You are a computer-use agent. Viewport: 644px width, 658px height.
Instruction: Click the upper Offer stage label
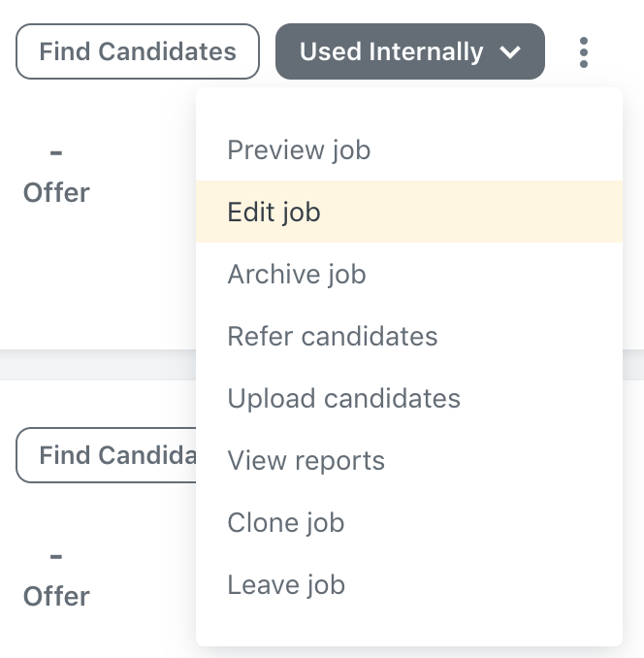(x=56, y=192)
